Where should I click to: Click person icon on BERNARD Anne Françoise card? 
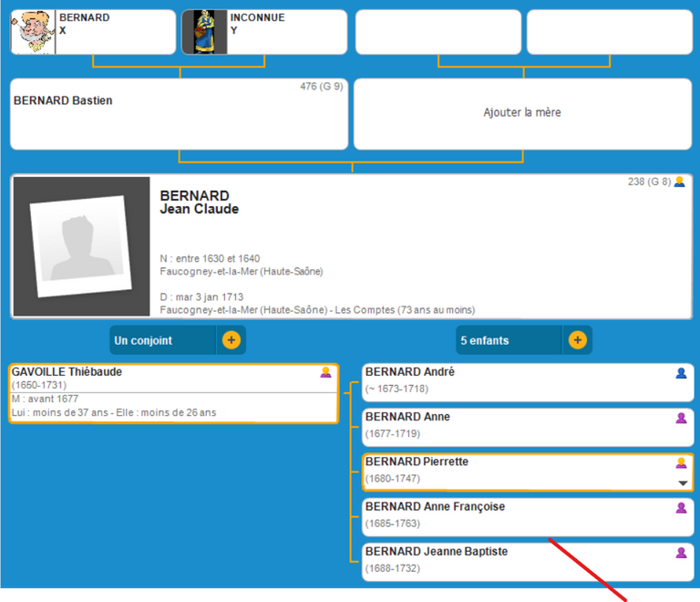(681, 507)
